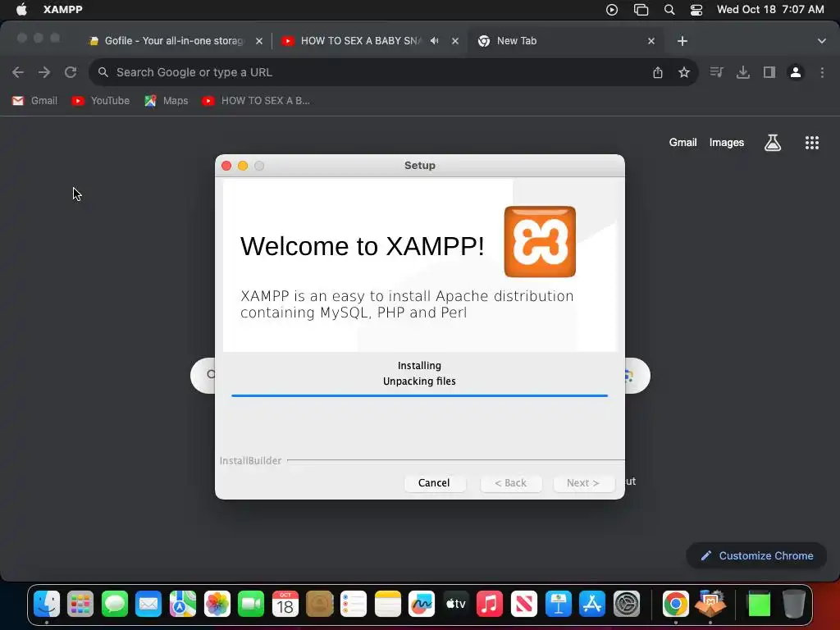This screenshot has width=840, height=630.
Task: Open Keynote from the Dock
Action: pos(558,605)
